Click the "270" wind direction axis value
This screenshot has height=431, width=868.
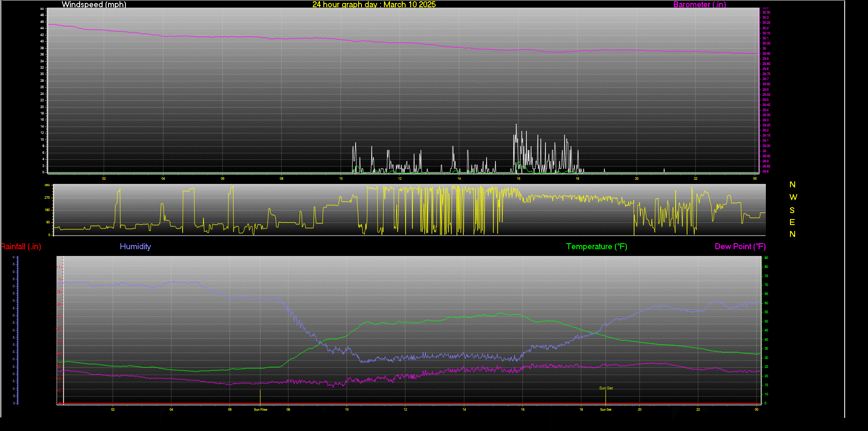point(47,198)
